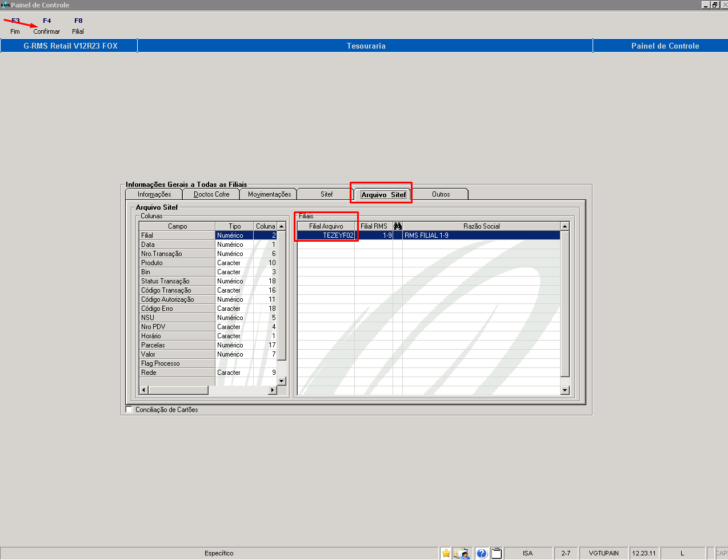728x560 pixels.
Task: Click the Razão Social column header
Action: [x=481, y=226]
